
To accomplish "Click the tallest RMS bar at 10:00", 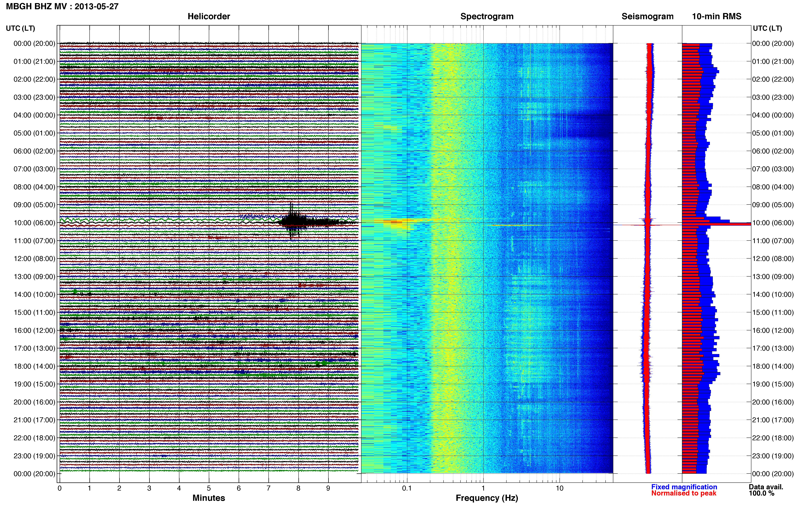I will 716,224.
